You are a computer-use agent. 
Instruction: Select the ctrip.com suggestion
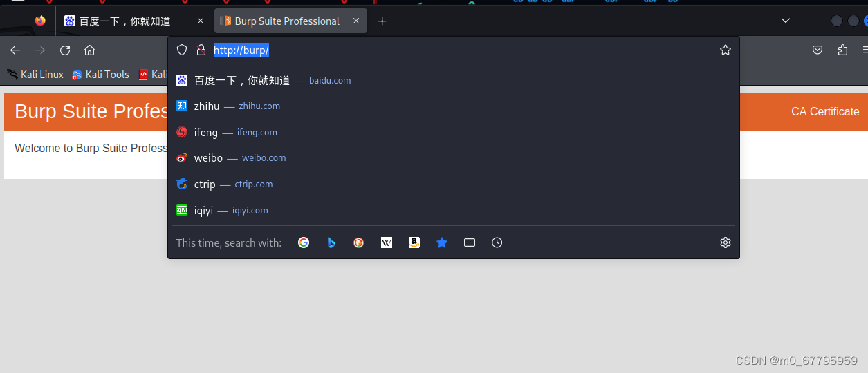tap(454, 184)
